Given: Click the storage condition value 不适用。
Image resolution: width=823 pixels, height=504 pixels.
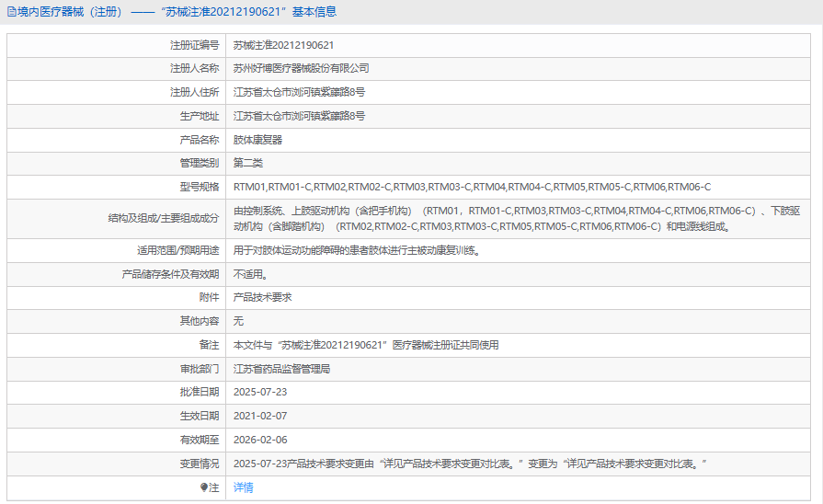Looking at the screenshot, I should pyautogui.click(x=251, y=275).
